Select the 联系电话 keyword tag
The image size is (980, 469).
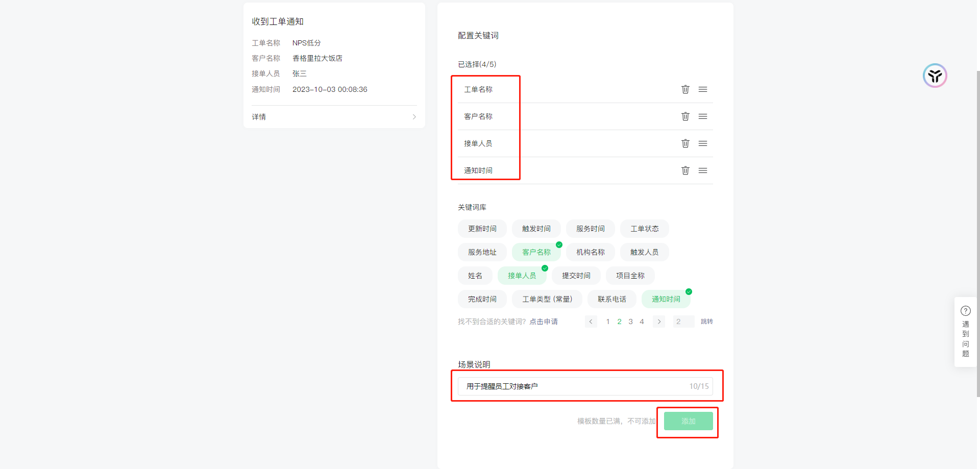tap(612, 299)
